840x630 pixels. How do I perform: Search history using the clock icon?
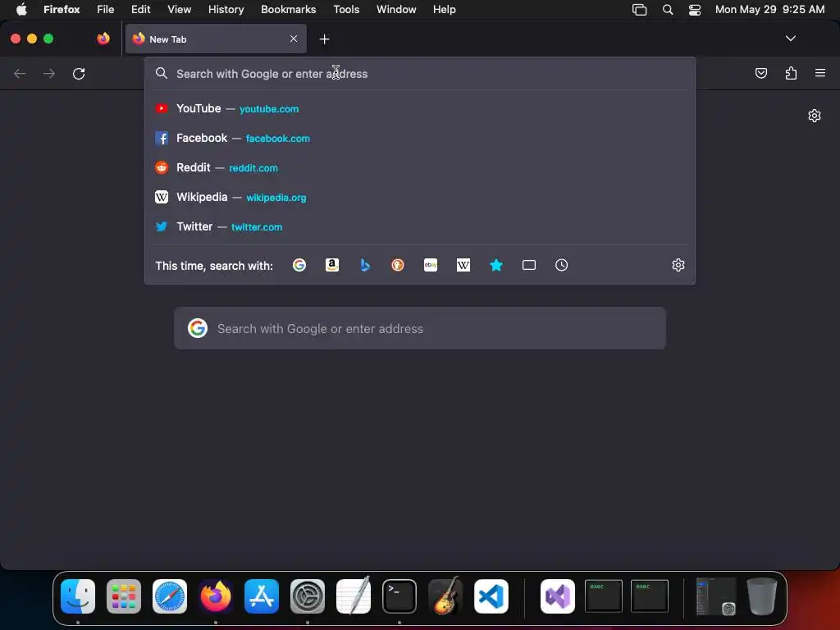tap(561, 265)
